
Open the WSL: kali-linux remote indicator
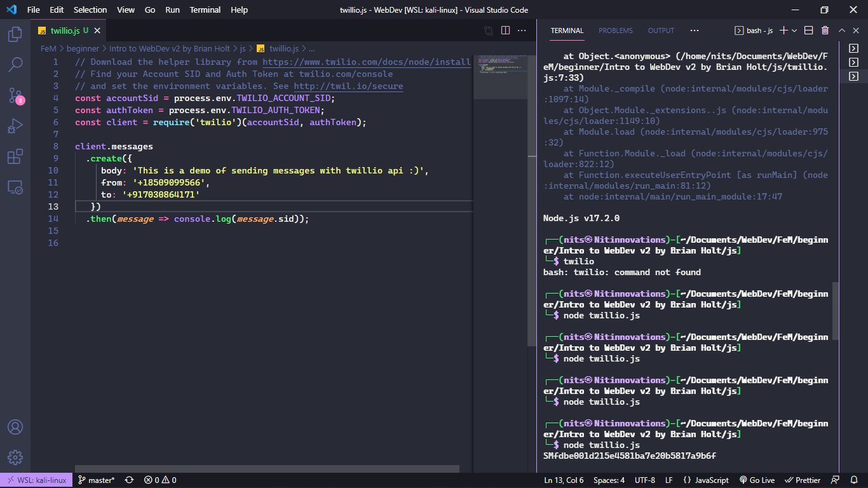point(36,480)
